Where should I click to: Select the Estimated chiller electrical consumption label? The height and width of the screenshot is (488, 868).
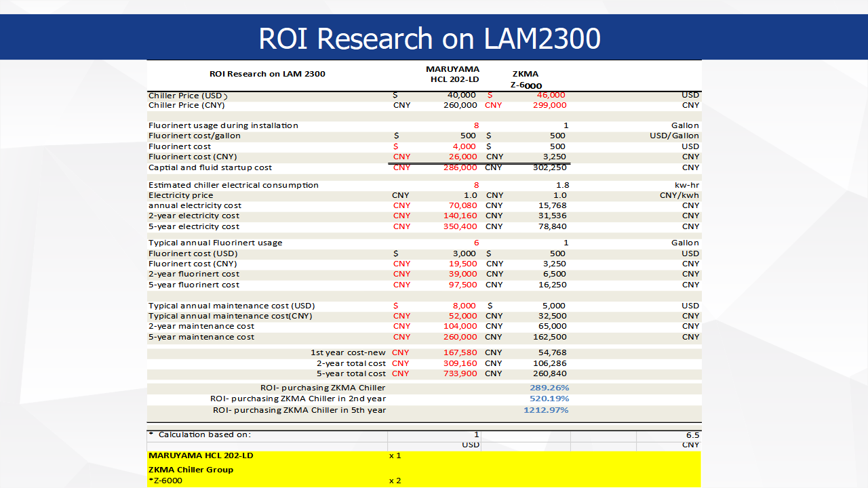[233, 185]
